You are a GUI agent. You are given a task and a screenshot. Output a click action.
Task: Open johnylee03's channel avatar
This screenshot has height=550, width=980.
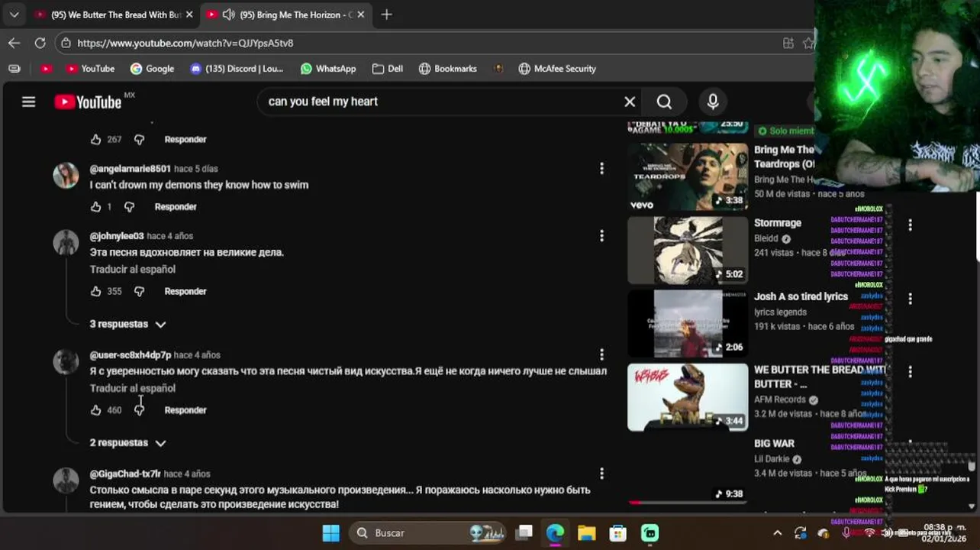coord(66,242)
